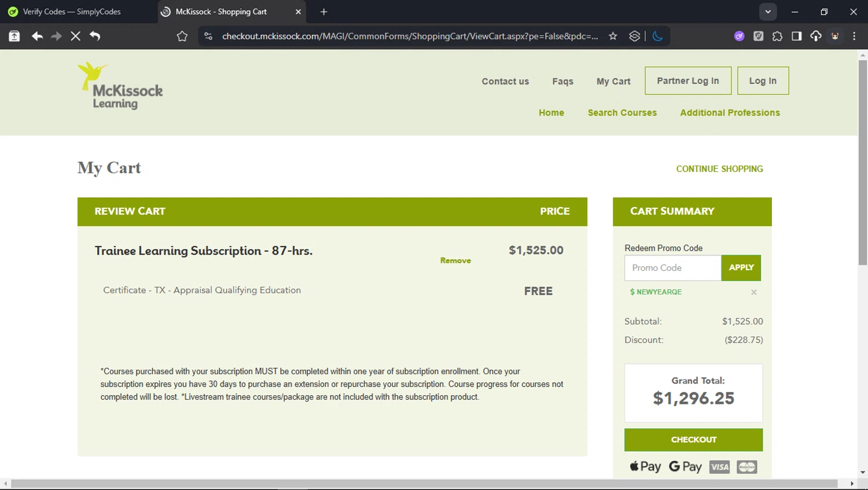Open the Faqs page

pos(562,81)
